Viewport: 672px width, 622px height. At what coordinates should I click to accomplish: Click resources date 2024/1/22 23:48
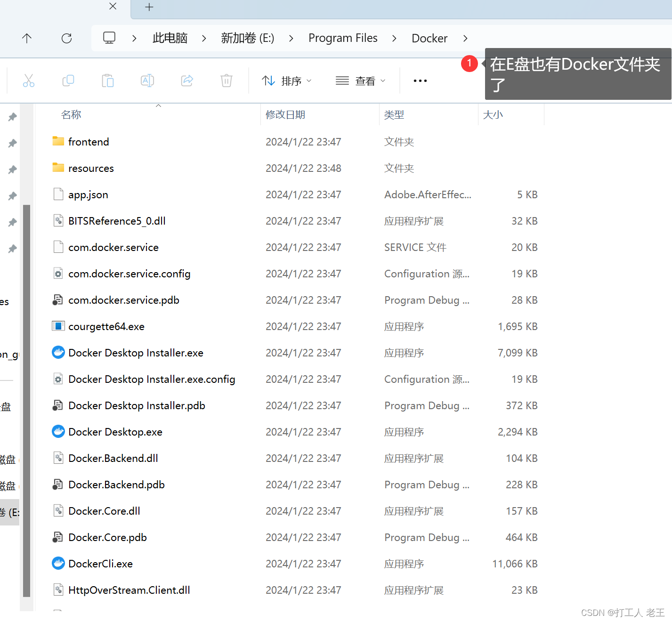[x=303, y=168]
